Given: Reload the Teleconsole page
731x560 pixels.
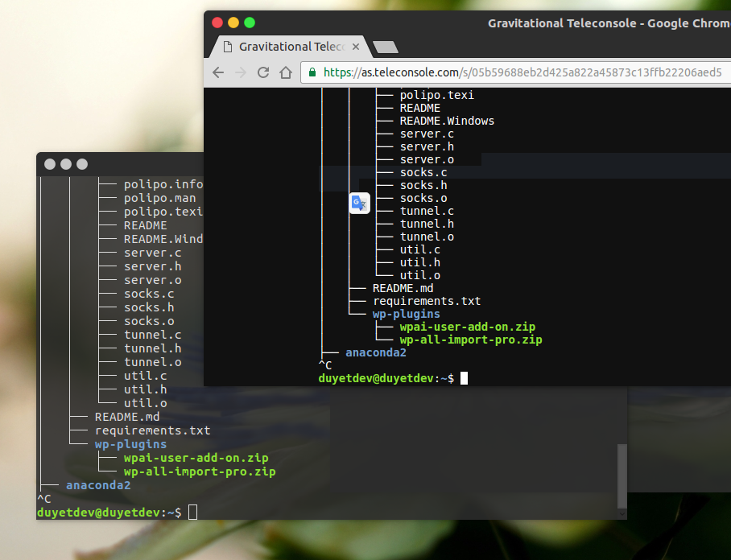Looking at the screenshot, I should pos(263,72).
